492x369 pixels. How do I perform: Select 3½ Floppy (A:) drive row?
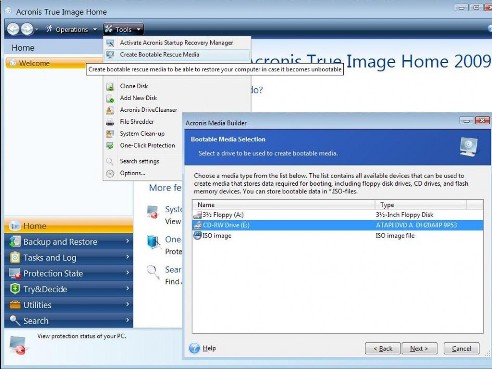coord(338,215)
